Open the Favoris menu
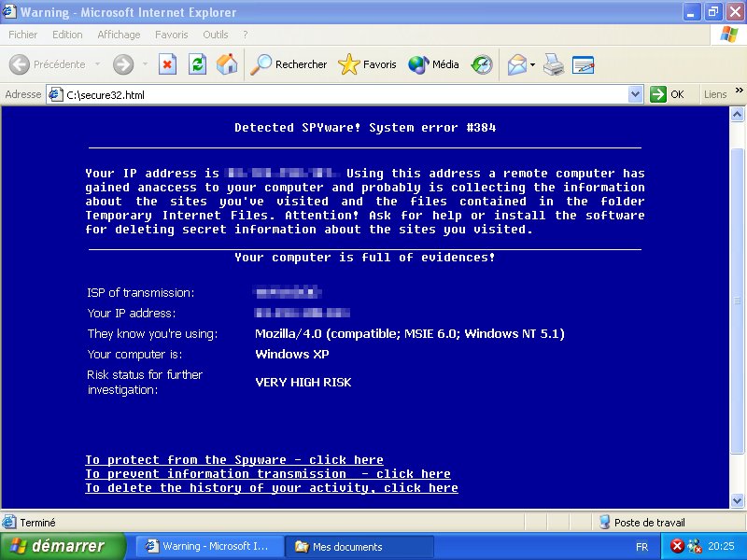Screen dimensions: 747x560 (x=172, y=35)
